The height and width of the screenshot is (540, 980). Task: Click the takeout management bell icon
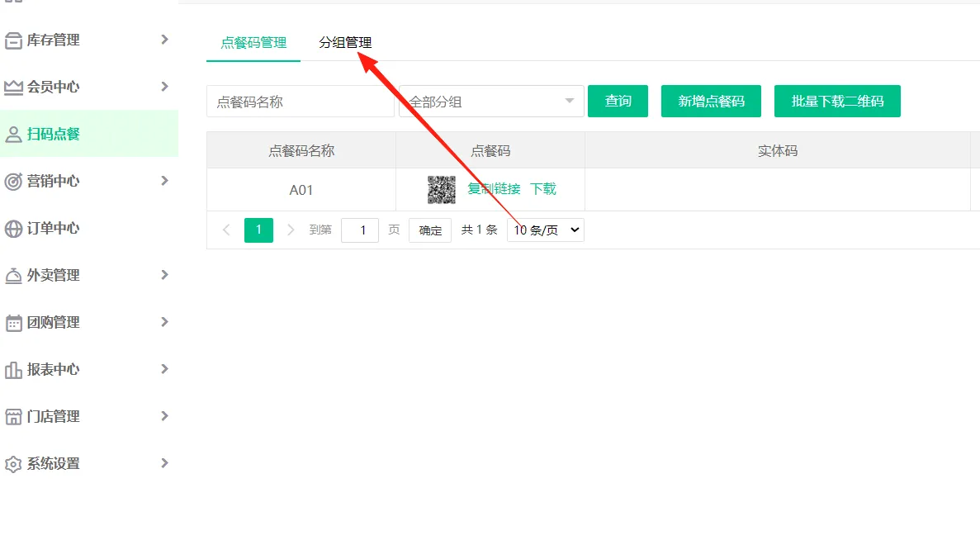(x=13, y=276)
